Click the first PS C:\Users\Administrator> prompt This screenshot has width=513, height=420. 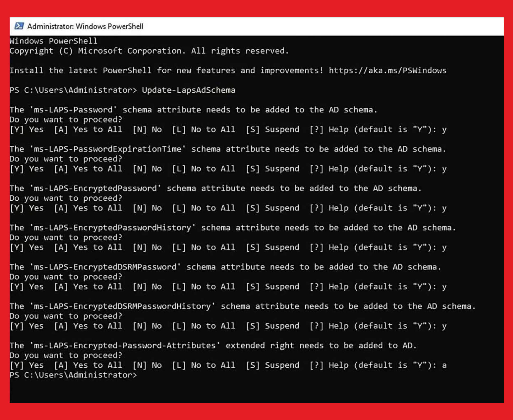[x=73, y=90]
